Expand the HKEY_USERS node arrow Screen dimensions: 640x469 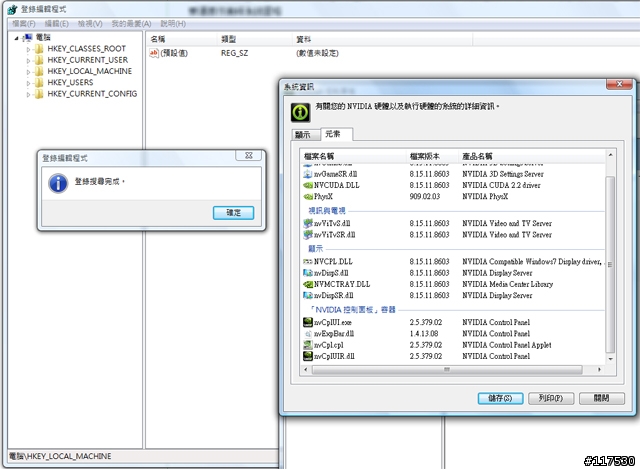tap(28, 83)
